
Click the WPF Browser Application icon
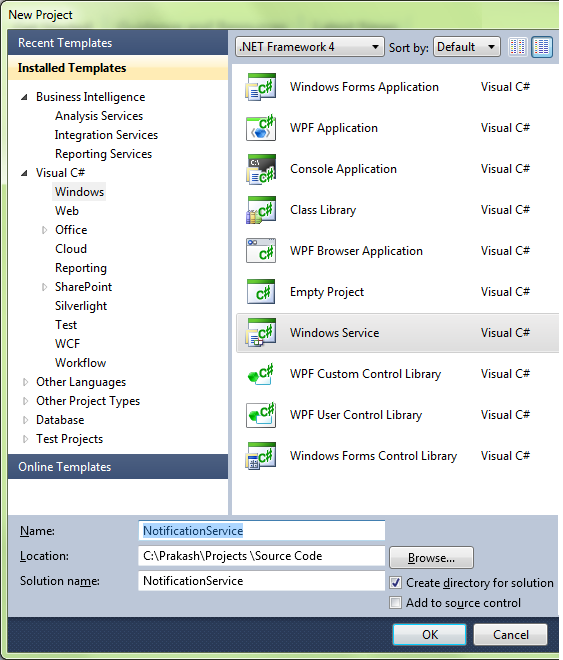point(261,251)
